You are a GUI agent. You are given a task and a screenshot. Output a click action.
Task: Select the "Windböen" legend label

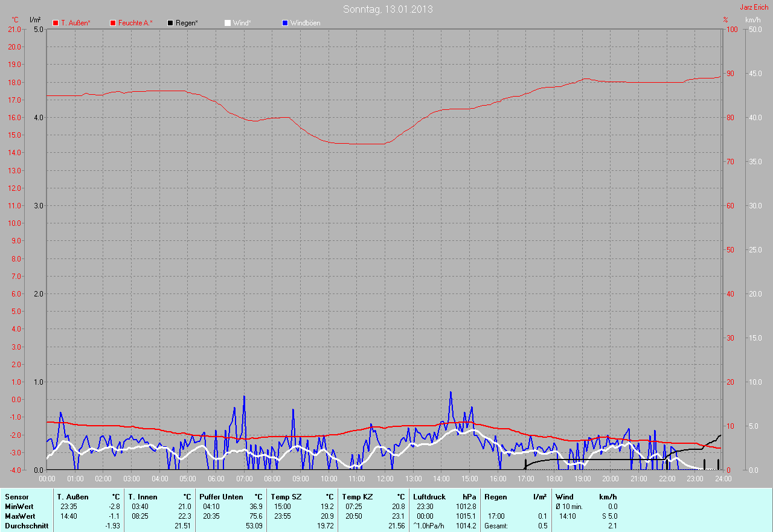(306, 23)
